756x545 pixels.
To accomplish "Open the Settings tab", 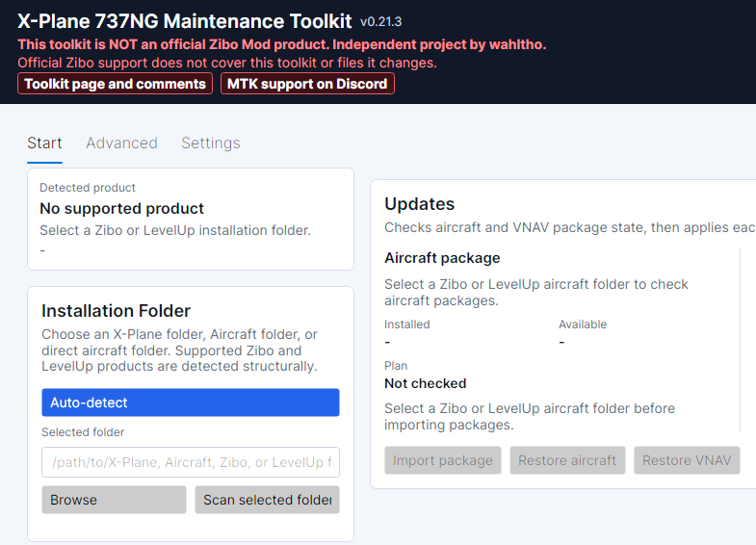I will [x=211, y=143].
